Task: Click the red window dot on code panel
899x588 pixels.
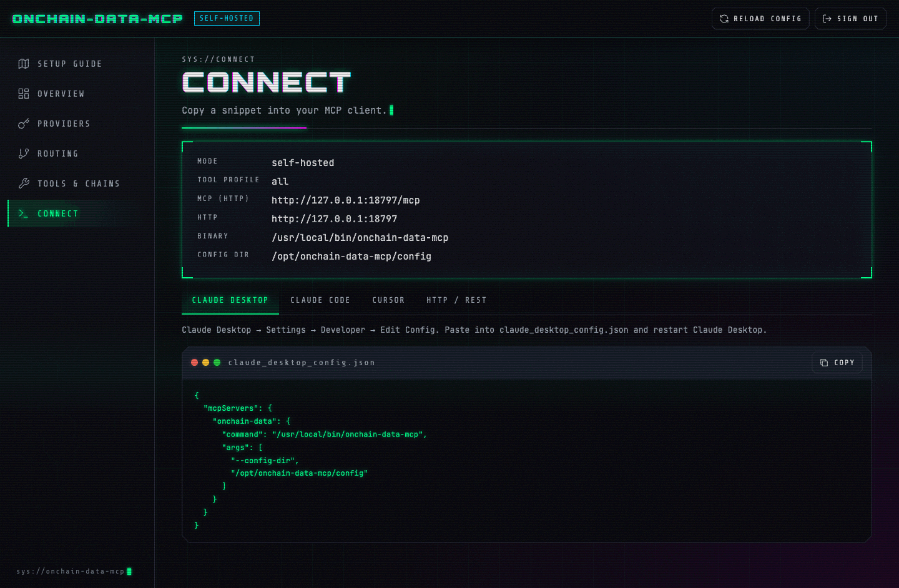Action: 195,363
